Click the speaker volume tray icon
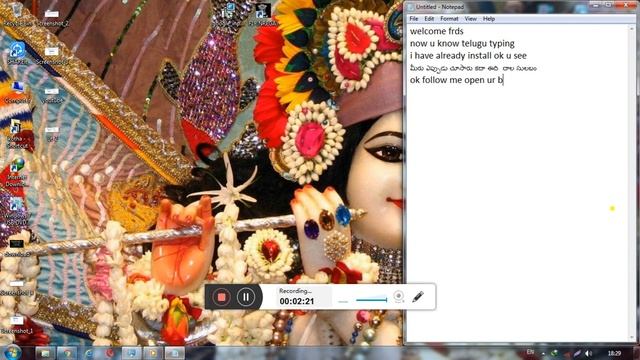 (588, 353)
